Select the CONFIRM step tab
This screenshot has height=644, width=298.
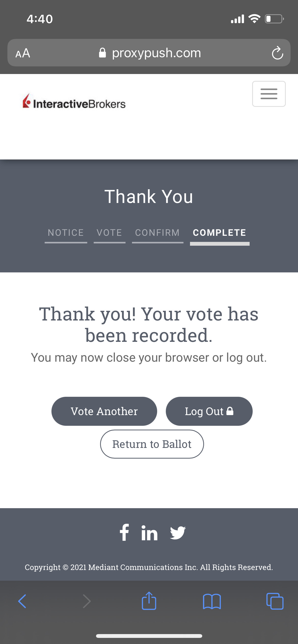(157, 233)
